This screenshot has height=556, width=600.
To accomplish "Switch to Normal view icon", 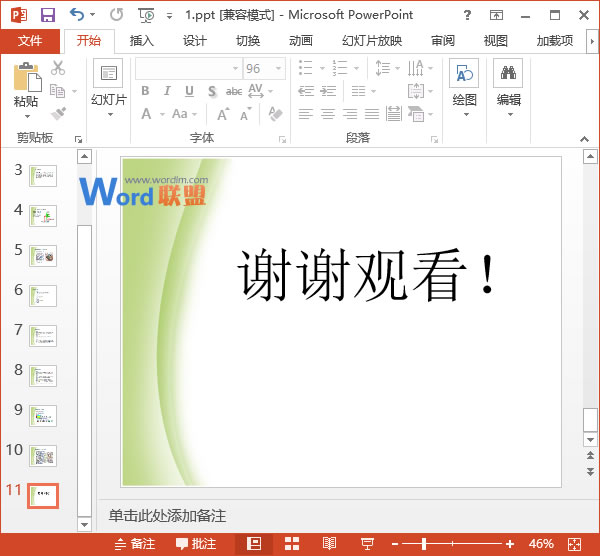I will [x=254, y=543].
